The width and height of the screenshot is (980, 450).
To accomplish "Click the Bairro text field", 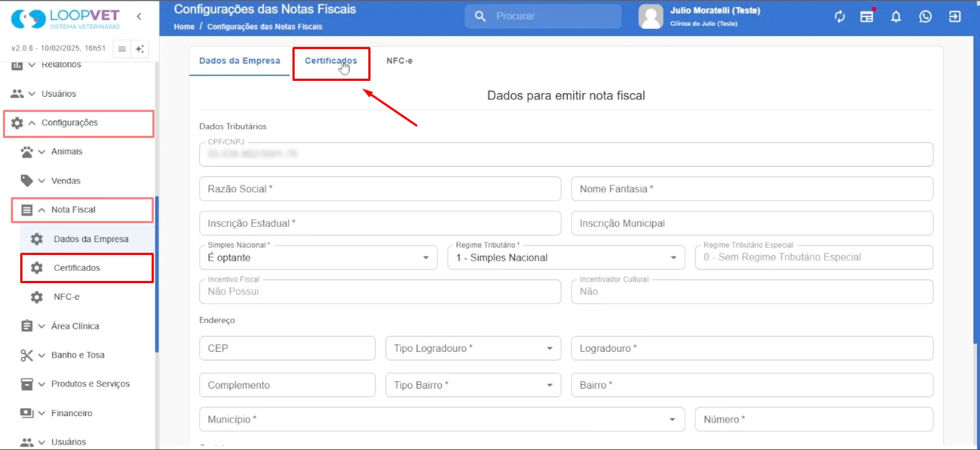I will (x=752, y=385).
